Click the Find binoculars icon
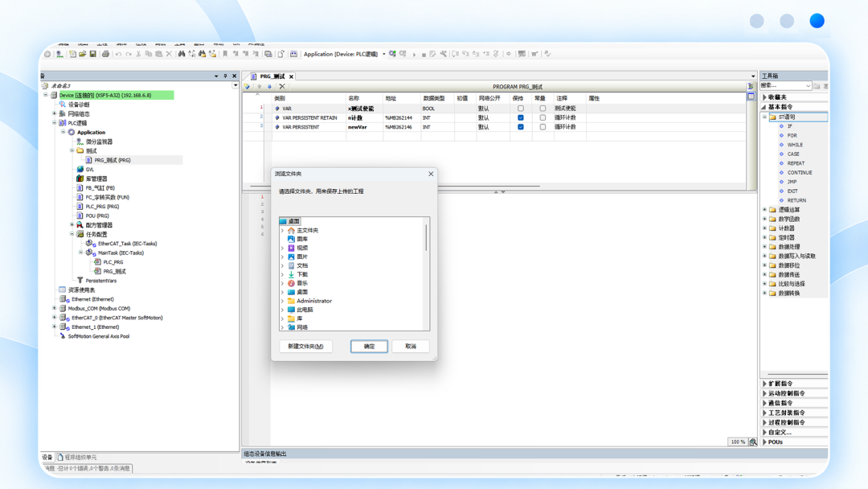868x489 pixels. pyautogui.click(x=182, y=54)
